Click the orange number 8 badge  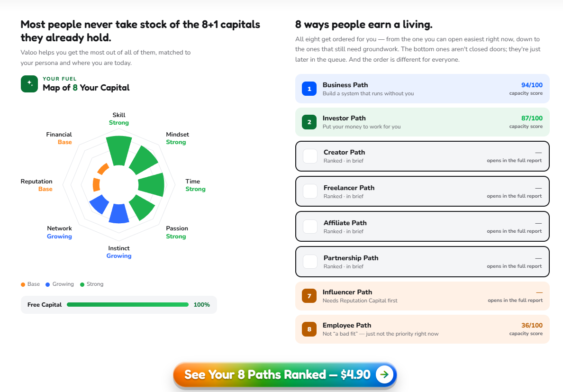309,329
